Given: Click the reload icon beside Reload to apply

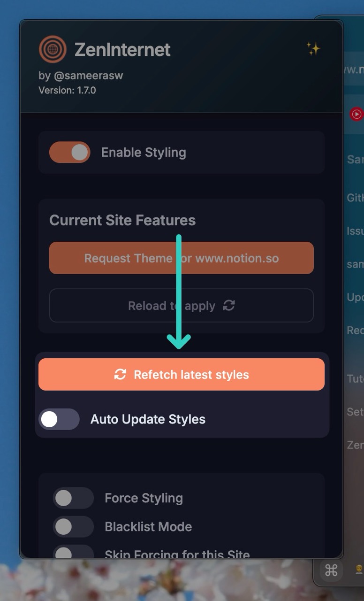Looking at the screenshot, I should click(229, 306).
